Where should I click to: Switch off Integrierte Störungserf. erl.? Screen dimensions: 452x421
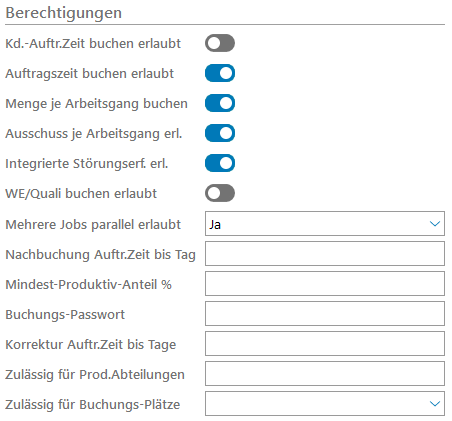[220, 163]
